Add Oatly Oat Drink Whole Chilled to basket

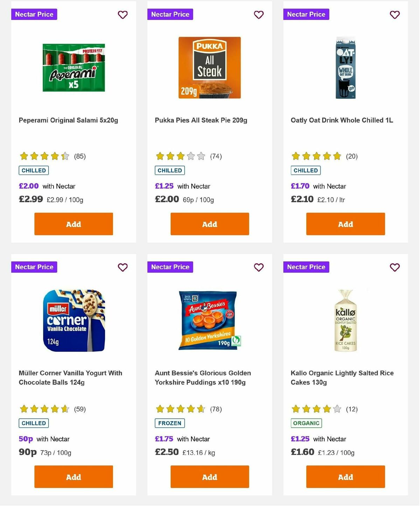345,224
